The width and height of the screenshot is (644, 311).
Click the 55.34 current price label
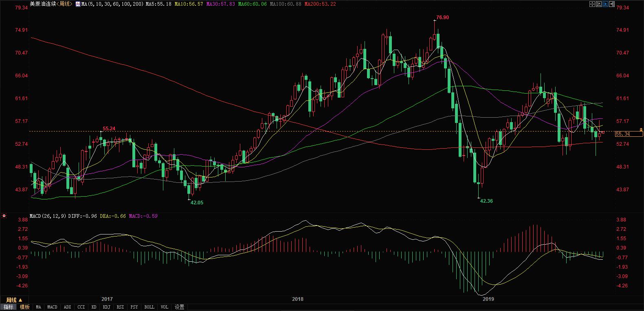pos(623,134)
